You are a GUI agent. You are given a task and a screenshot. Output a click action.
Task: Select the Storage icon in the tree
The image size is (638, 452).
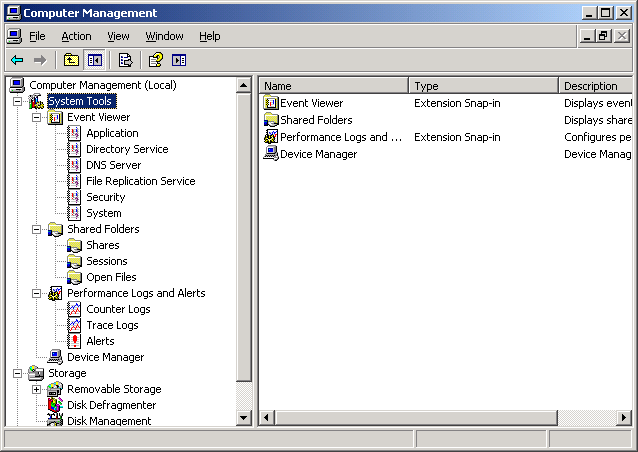(36, 373)
